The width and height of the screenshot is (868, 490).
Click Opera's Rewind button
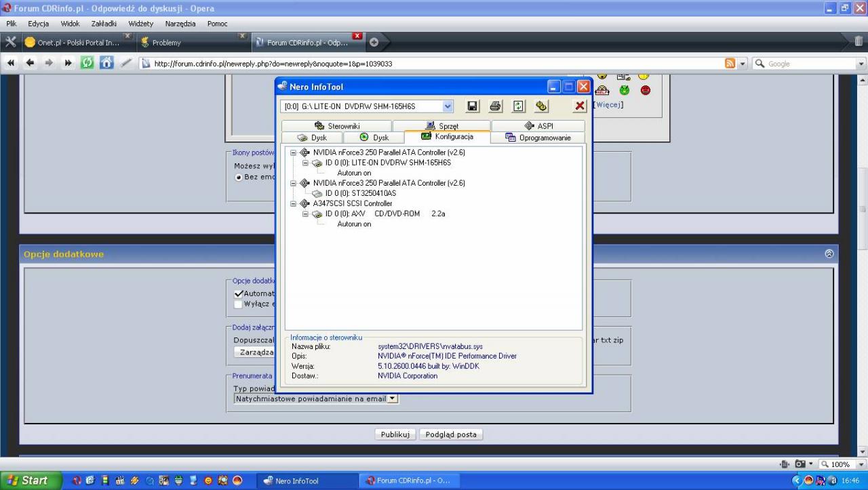(x=12, y=63)
